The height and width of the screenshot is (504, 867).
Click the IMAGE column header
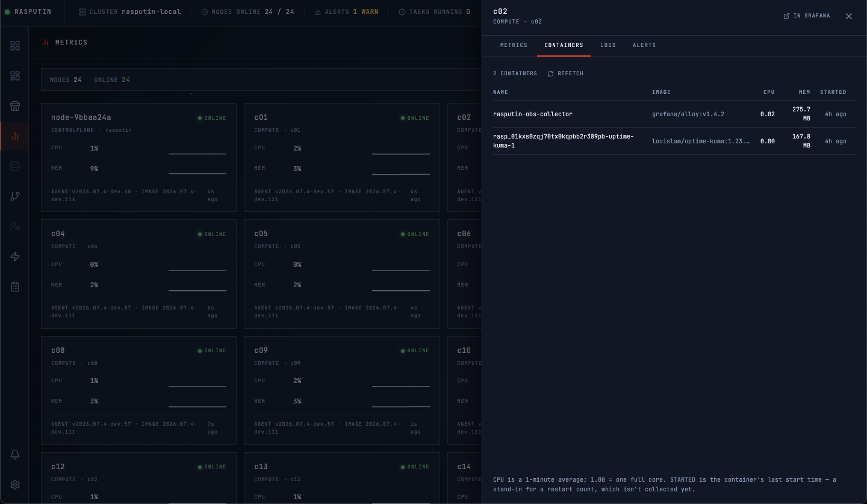(x=661, y=92)
